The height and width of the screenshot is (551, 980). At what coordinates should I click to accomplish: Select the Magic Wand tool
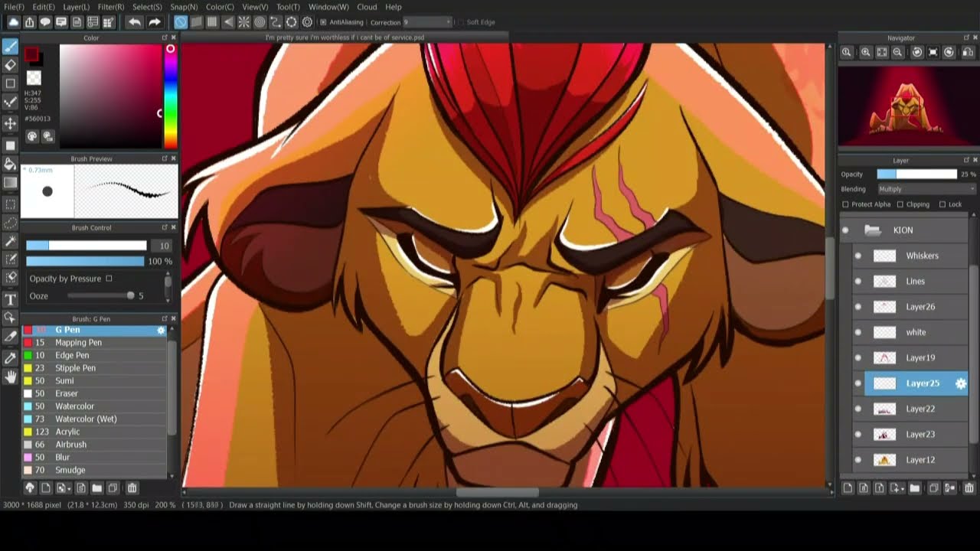[x=10, y=240]
